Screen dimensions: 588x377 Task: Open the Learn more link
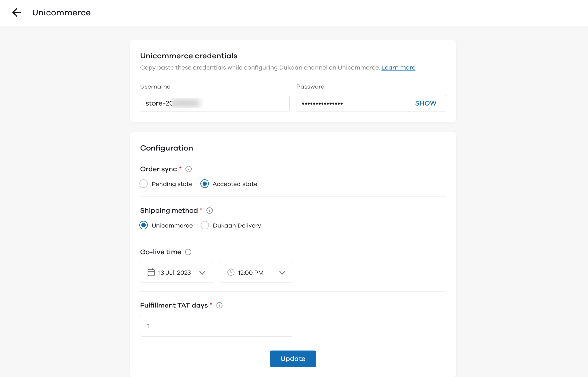point(398,68)
